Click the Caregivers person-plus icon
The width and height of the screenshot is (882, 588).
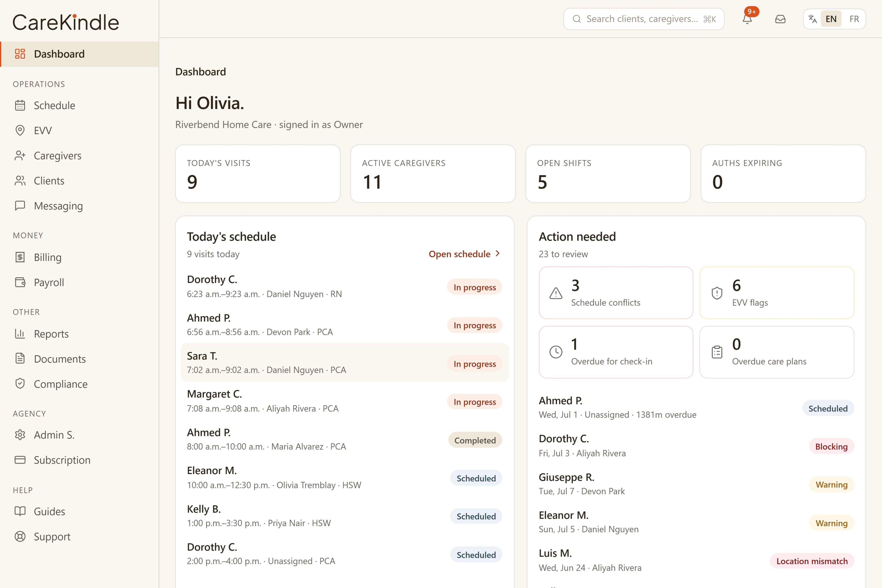[20, 156]
